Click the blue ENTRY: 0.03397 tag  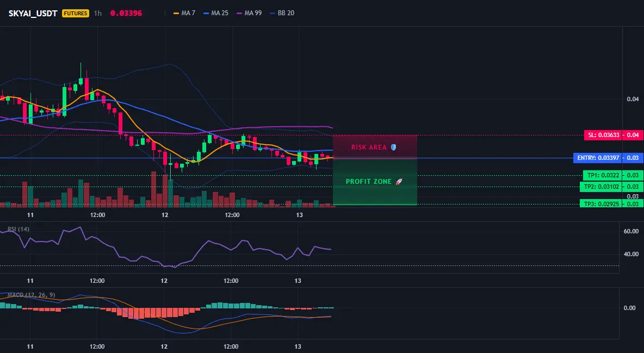coord(598,158)
